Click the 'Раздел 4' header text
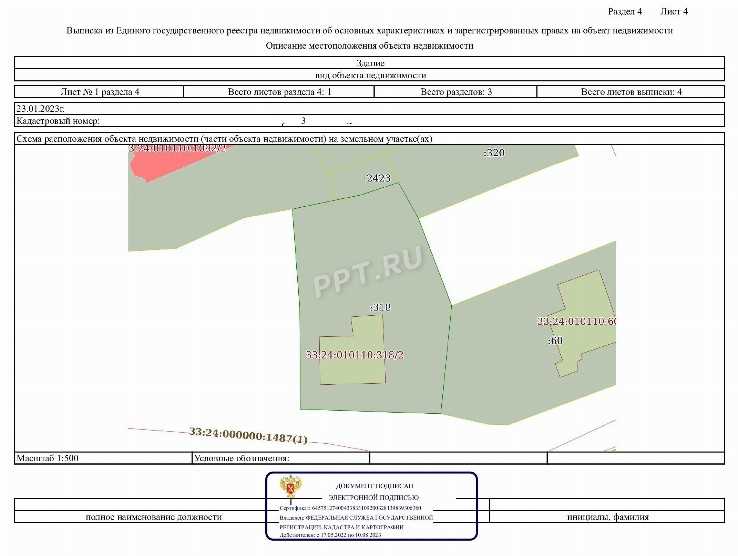This screenshot has height=556, width=738. (x=625, y=11)
